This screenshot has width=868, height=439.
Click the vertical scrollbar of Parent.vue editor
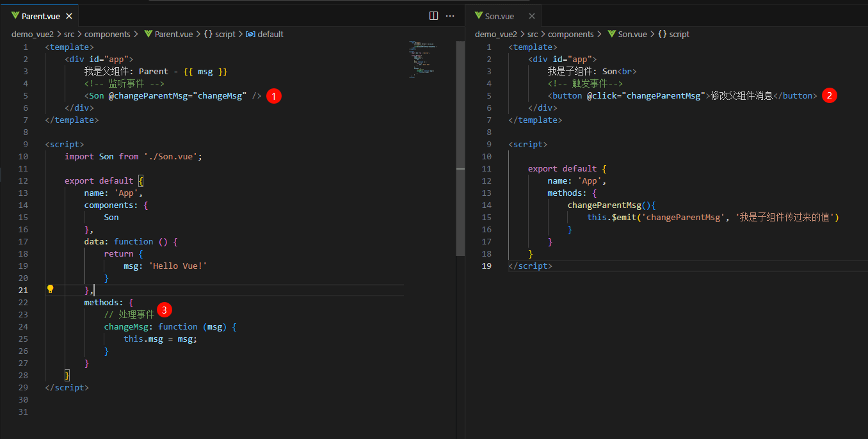[x=460, y=147]
